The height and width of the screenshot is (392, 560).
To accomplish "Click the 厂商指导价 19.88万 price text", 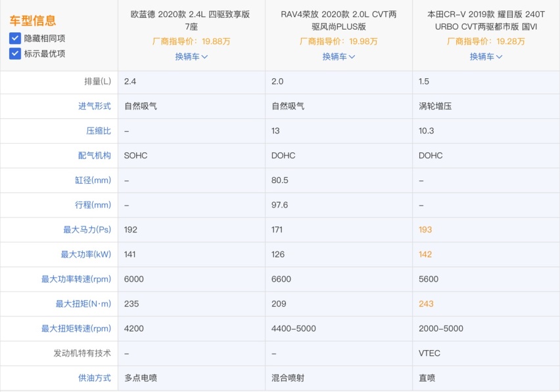I will click(x=191, y=41).
